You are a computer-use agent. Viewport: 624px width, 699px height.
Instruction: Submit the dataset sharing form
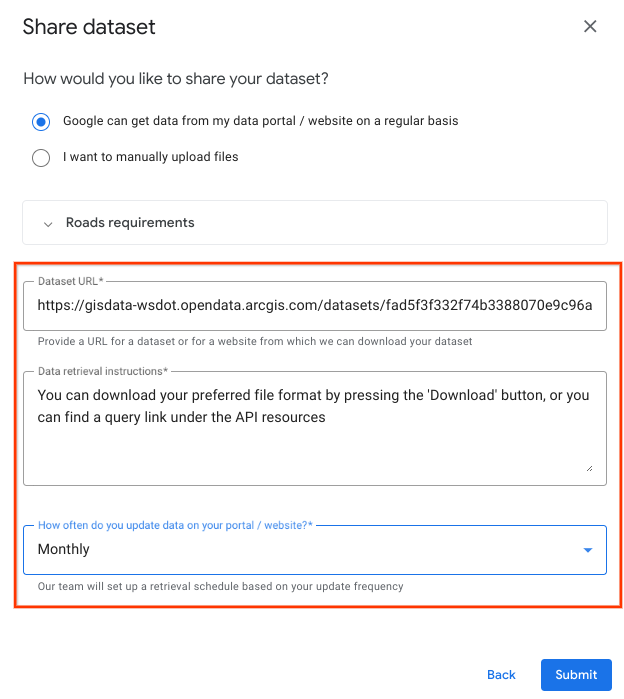(x=576, y=675)
